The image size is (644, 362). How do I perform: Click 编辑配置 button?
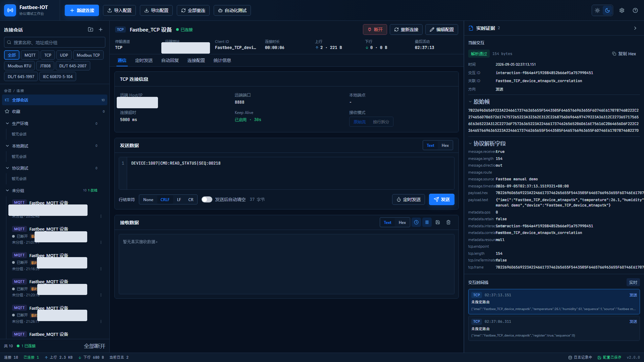click(x=442, y=29)
